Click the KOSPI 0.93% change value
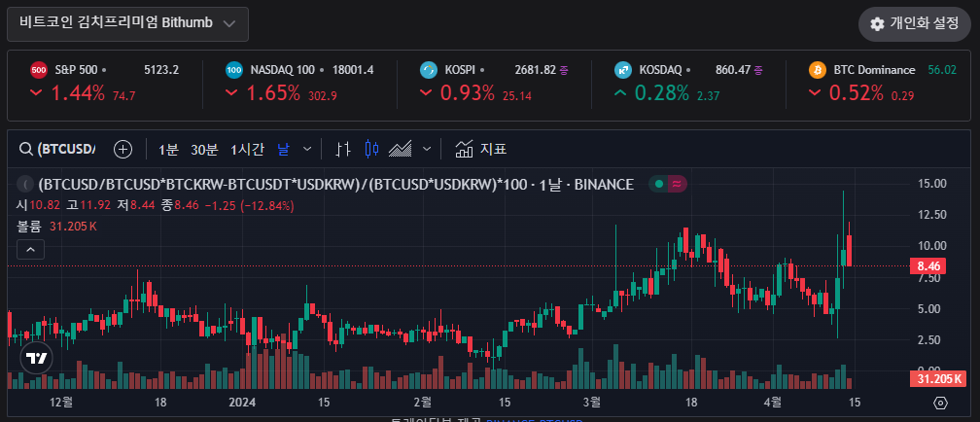Viewport: 980px width, 422px height. 468,93
